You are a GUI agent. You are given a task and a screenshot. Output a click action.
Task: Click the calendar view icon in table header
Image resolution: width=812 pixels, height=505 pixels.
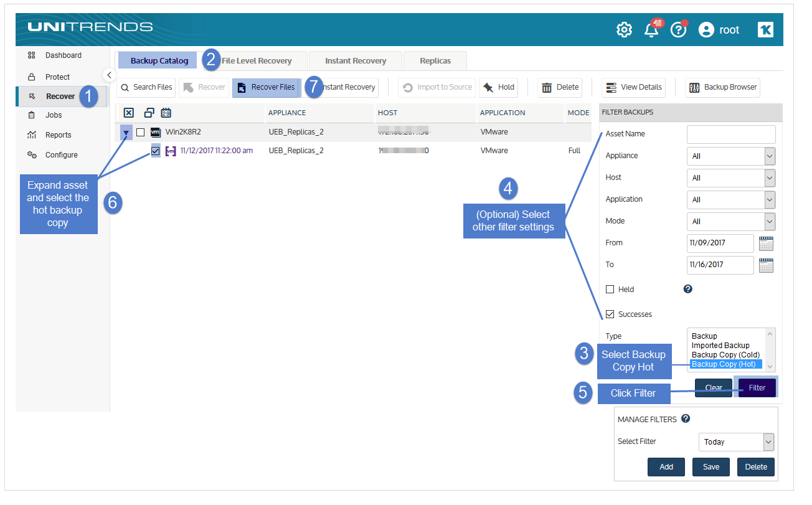[166, 113]
